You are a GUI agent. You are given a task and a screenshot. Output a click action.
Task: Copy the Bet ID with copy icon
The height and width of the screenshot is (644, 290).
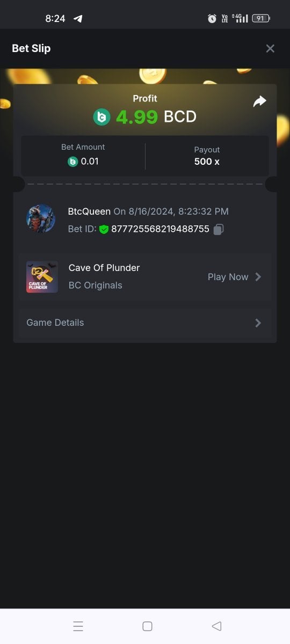219,229
